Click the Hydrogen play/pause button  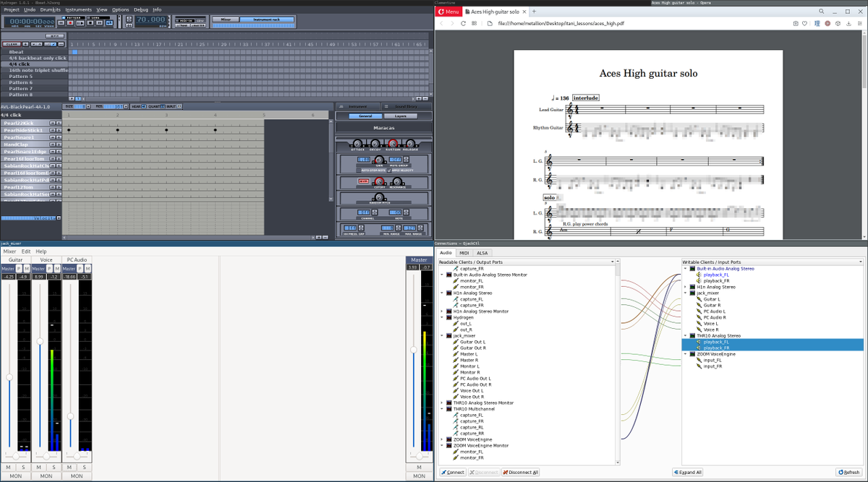pyautogui.click(x=80, y=23)
